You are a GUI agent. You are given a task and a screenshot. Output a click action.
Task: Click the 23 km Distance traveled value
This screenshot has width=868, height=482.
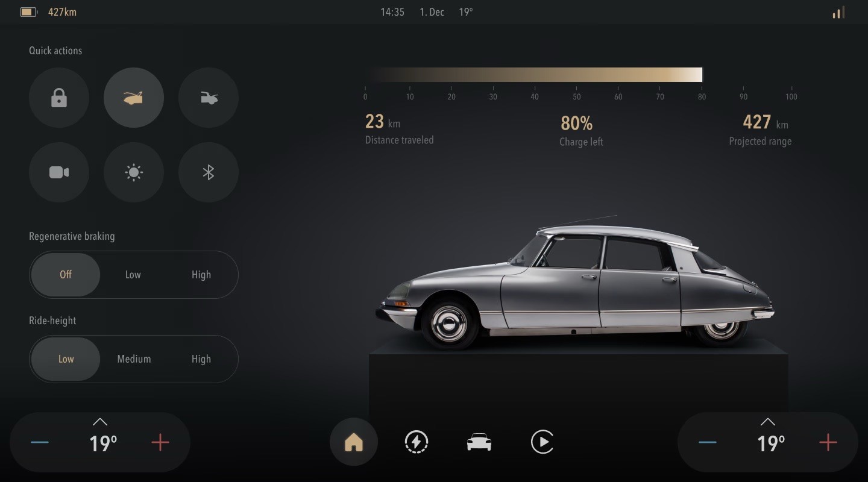382,122
